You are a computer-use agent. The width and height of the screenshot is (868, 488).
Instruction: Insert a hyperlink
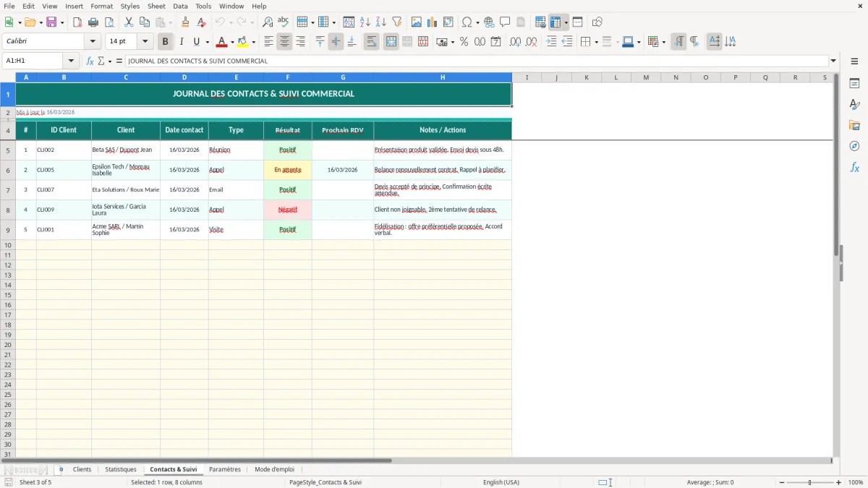489,22
